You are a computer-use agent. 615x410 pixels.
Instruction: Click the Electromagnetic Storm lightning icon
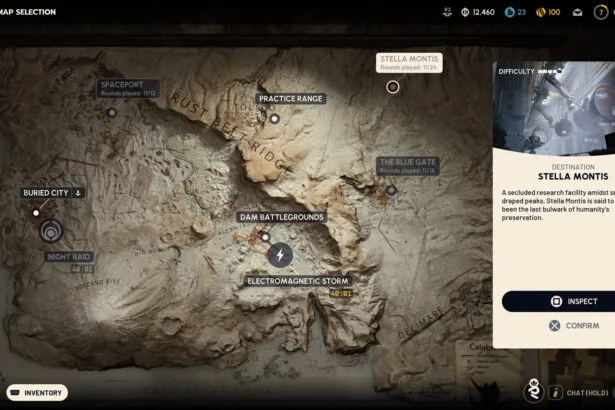point(280,255)
